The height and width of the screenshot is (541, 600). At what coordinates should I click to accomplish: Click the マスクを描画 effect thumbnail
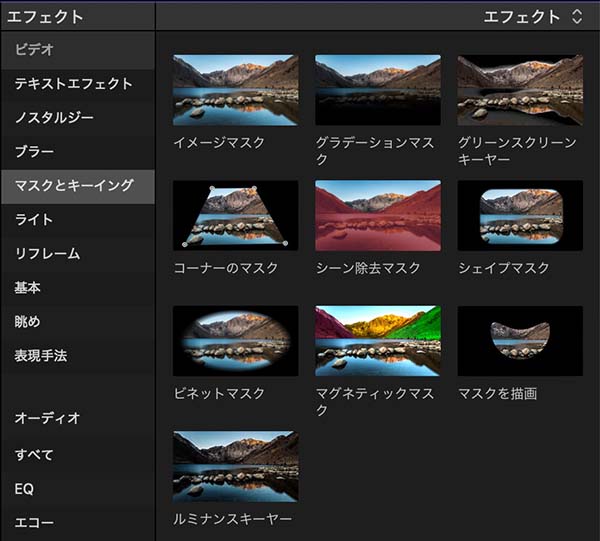click(519, 341)
